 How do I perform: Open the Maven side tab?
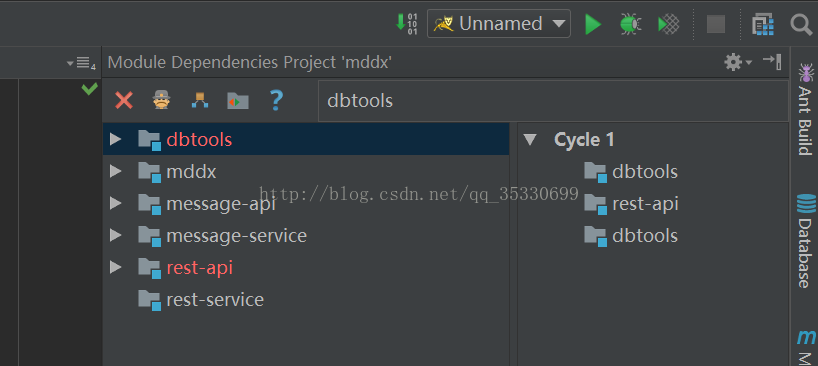coord(805,348)
